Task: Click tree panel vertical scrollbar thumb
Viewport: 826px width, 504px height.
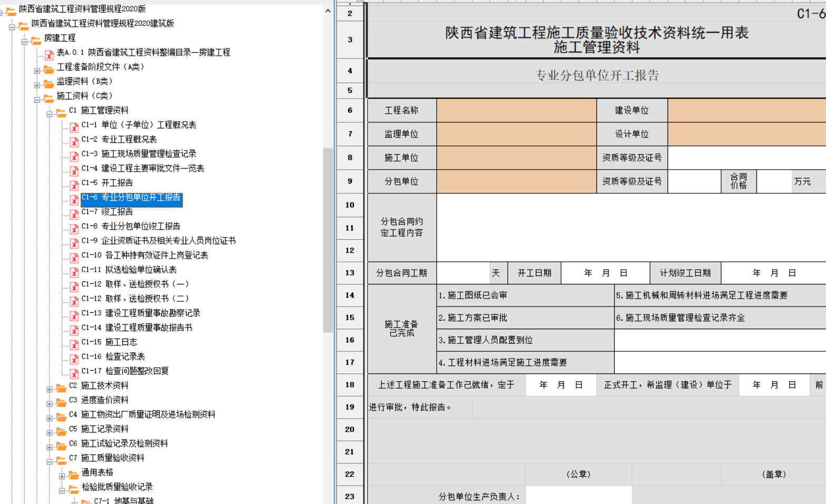Action: pos(328,240)
